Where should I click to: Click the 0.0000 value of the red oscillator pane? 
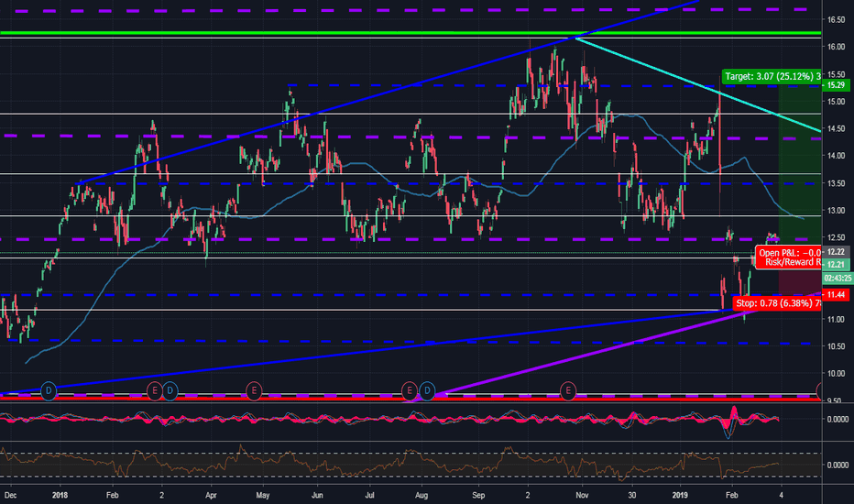838,419
